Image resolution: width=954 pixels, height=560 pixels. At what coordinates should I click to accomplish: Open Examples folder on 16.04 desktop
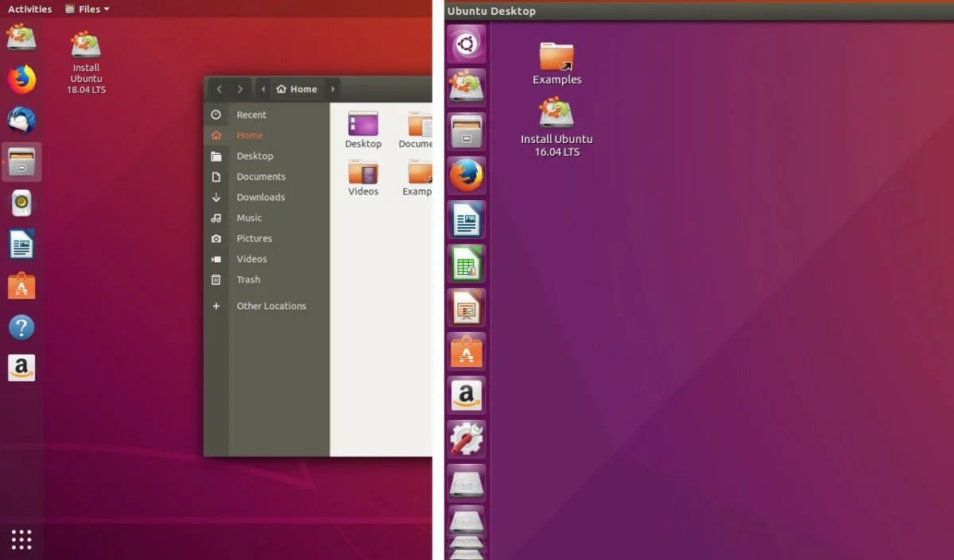tap(556, 63)
